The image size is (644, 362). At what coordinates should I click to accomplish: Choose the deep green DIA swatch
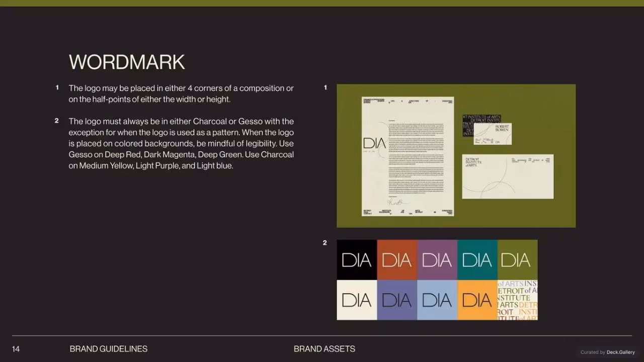pos(477,260)
